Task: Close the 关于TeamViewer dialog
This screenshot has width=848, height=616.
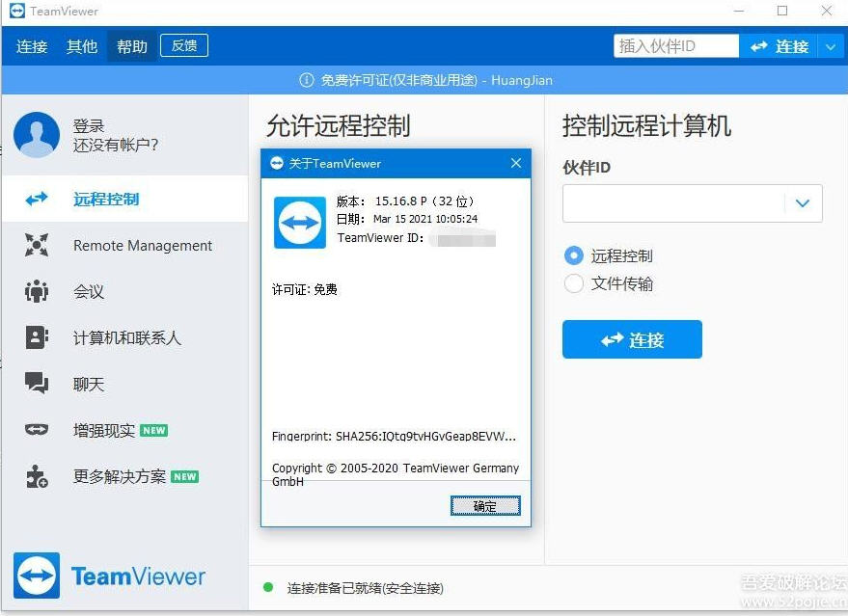Action: [516, 163]
